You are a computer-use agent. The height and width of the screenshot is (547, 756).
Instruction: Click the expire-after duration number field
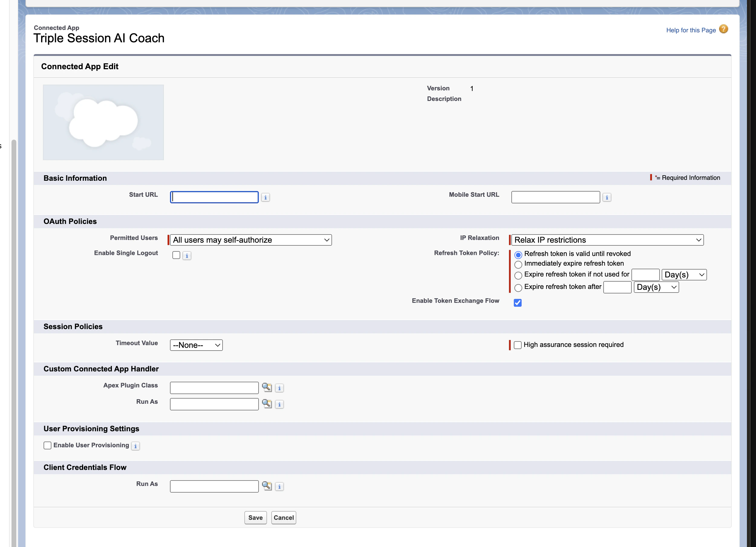point(617,287)
